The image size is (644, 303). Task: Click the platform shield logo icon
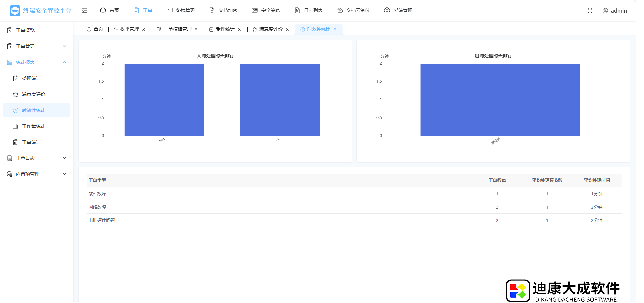point(15,11)
